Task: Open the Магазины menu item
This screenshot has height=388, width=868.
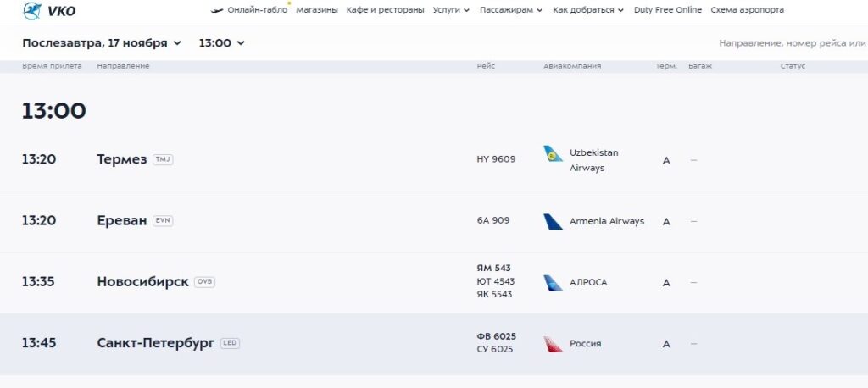Action: (x=317, y=10)
